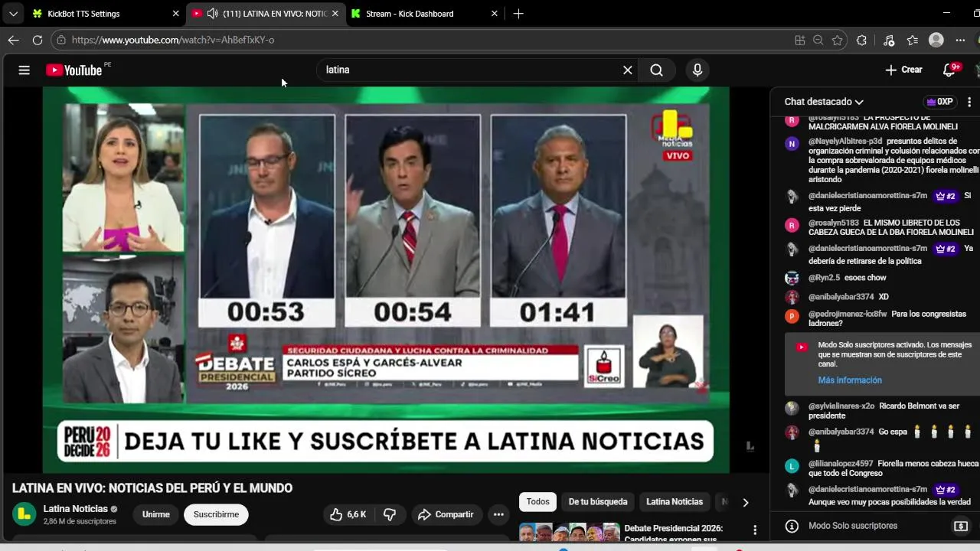This screenshot has width=980, height=551.
Task: Start voice search with microphone
Action: tap(697, 70)
